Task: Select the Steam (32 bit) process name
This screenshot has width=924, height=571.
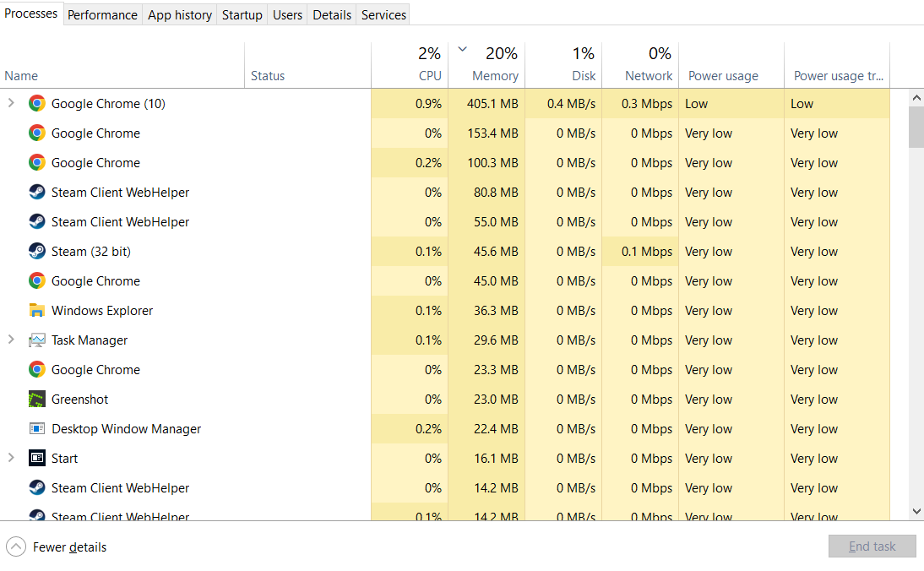Action: pos(90,252)
